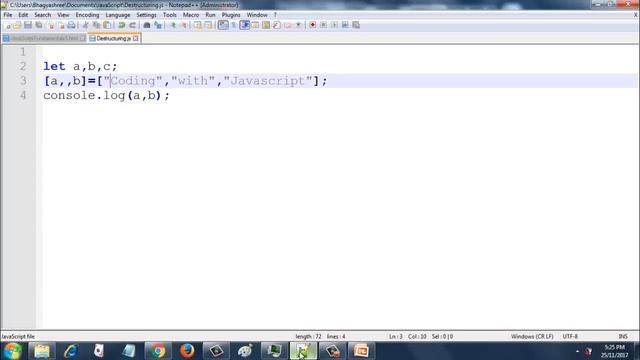Click the Zoom Out toolbar icon
The height and width of the screenshot is (360, 640).
click(x=184, y=25)
